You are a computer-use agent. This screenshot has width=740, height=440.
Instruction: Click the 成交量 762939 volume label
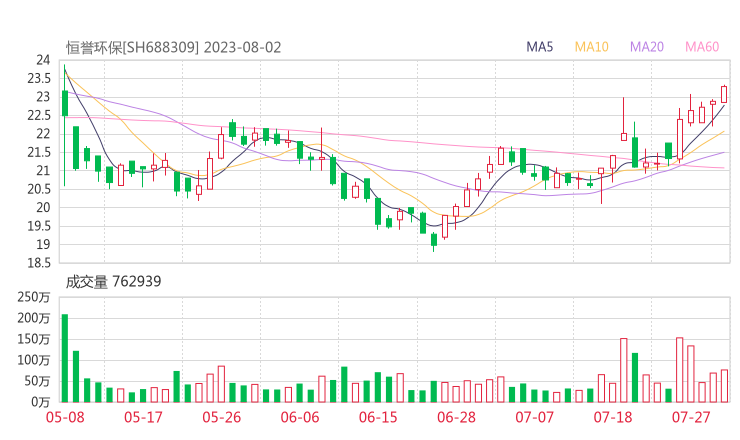click(x=113, y=282)
